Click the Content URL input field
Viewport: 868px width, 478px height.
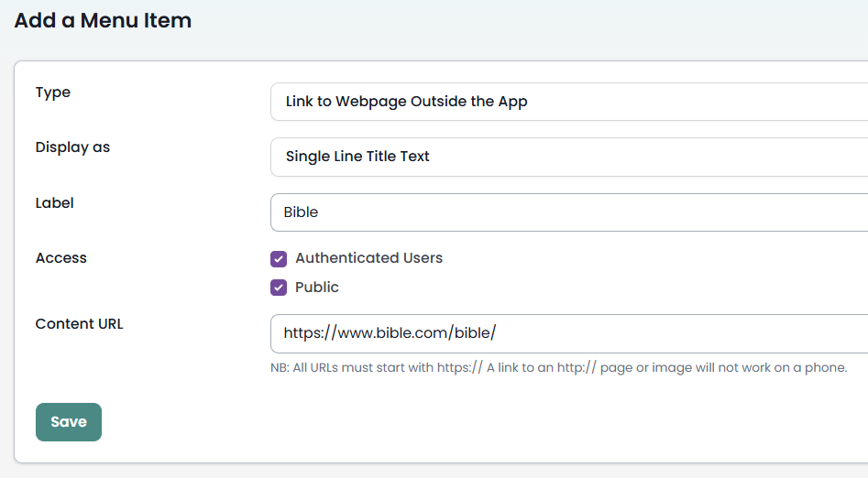(x=569, y=333)
